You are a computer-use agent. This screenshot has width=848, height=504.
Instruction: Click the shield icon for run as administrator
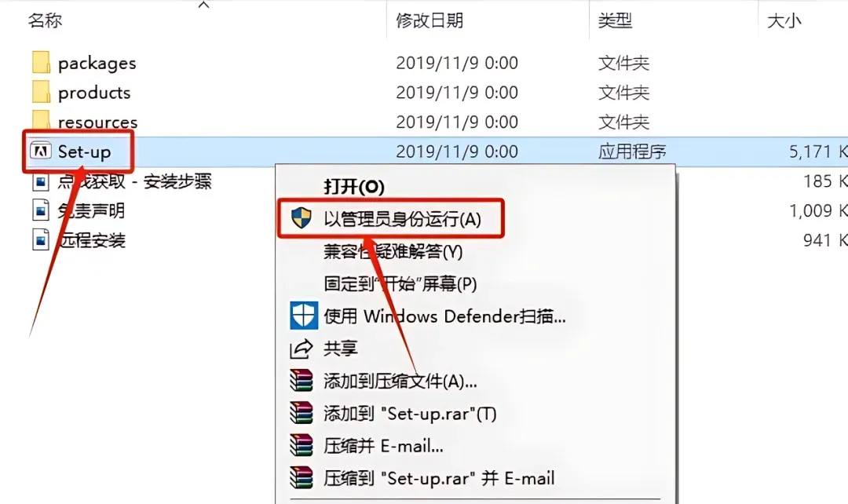click(x=302, y=218)
